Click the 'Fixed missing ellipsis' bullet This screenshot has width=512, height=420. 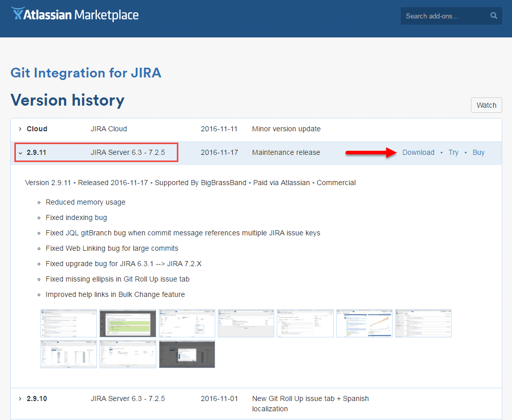tap(117, 279)
